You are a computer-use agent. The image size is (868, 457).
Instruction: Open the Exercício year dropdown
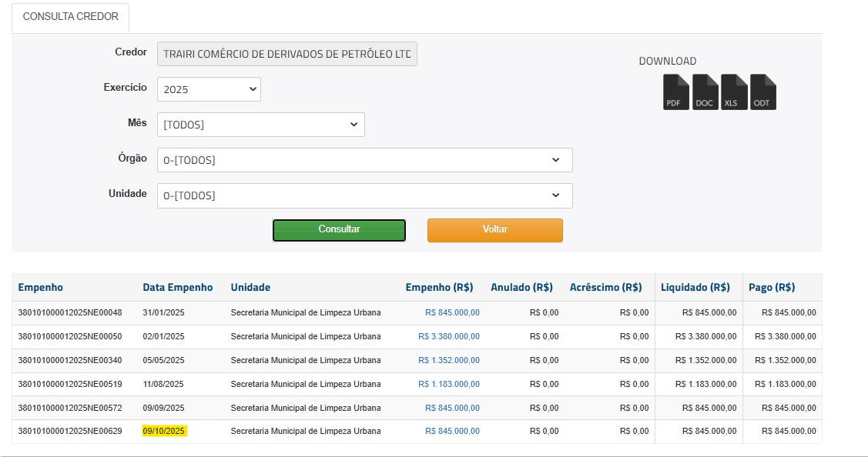click(209, 89)
